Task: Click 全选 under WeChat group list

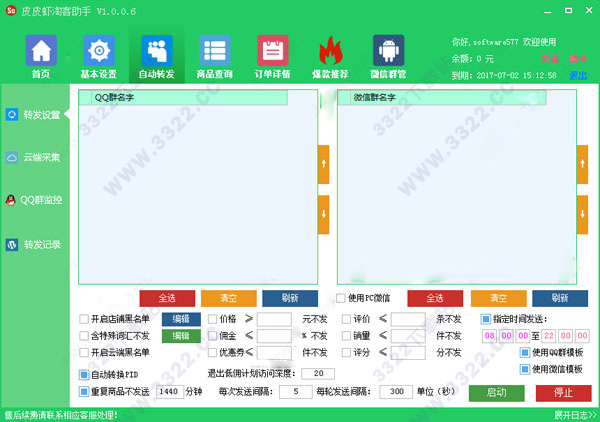Action: pyautogui.click(x=435, y=298)
